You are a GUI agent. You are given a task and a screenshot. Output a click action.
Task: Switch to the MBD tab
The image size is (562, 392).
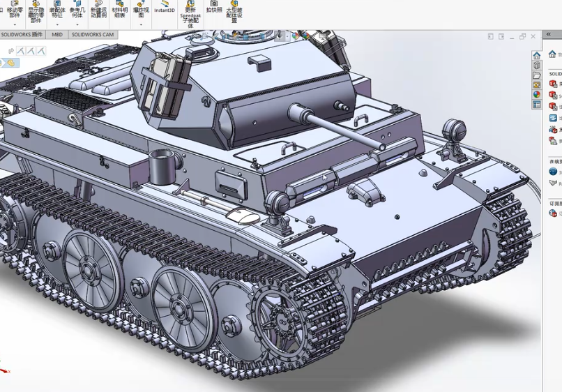click(x=56, y=34)
